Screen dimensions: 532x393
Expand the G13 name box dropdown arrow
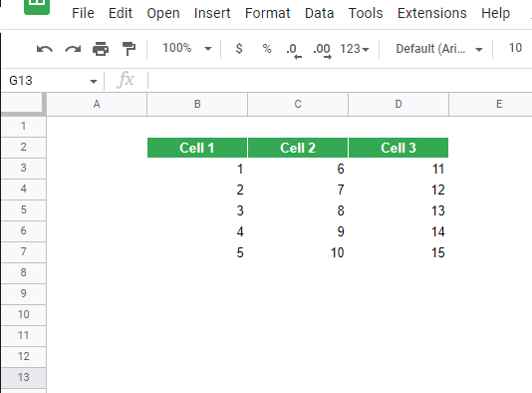coord(94,81)
